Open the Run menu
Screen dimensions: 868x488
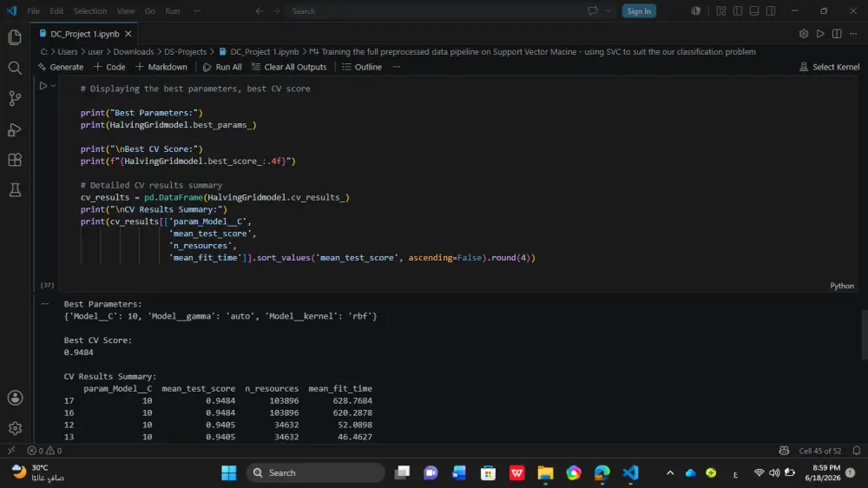pyautogui.click(x=173, y=11)
